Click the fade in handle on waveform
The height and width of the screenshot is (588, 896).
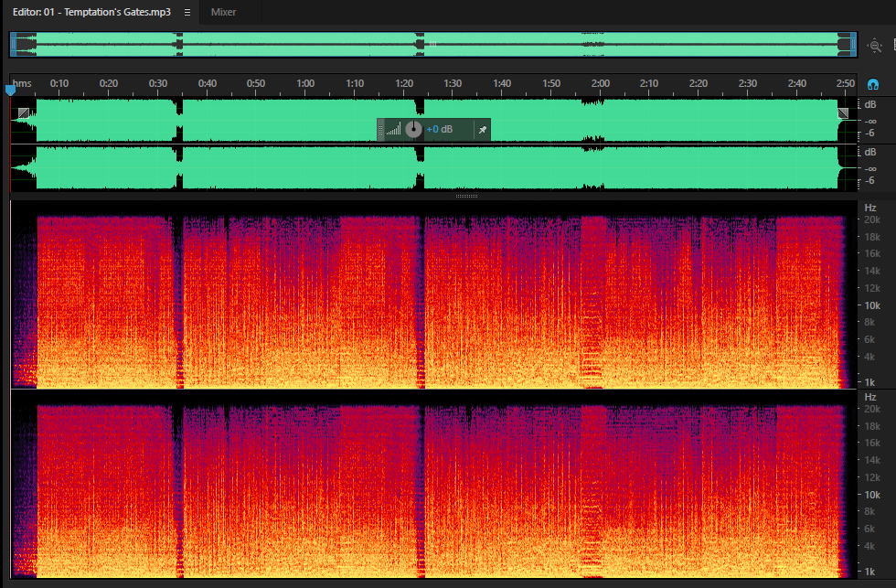coord(24,113)
